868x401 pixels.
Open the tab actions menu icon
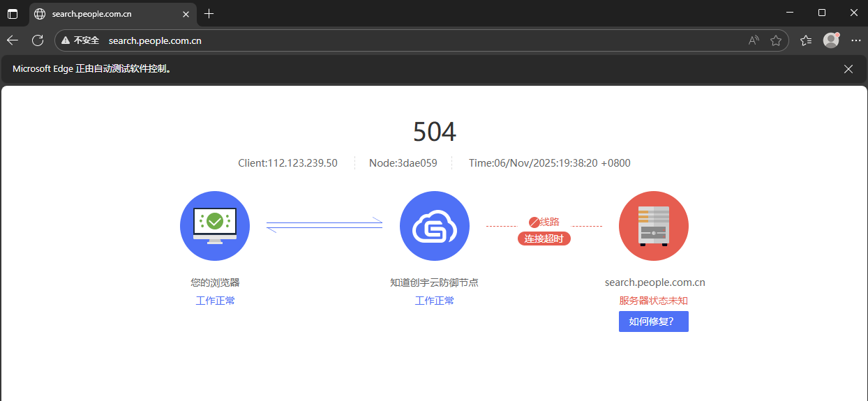point(13,14)
